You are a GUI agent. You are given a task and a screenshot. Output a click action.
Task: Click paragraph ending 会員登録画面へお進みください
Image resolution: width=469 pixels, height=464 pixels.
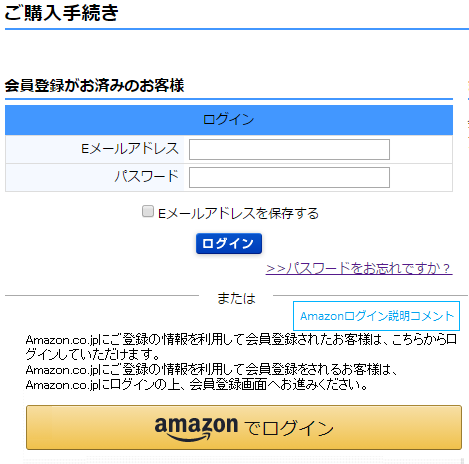[x=212, y=377]
